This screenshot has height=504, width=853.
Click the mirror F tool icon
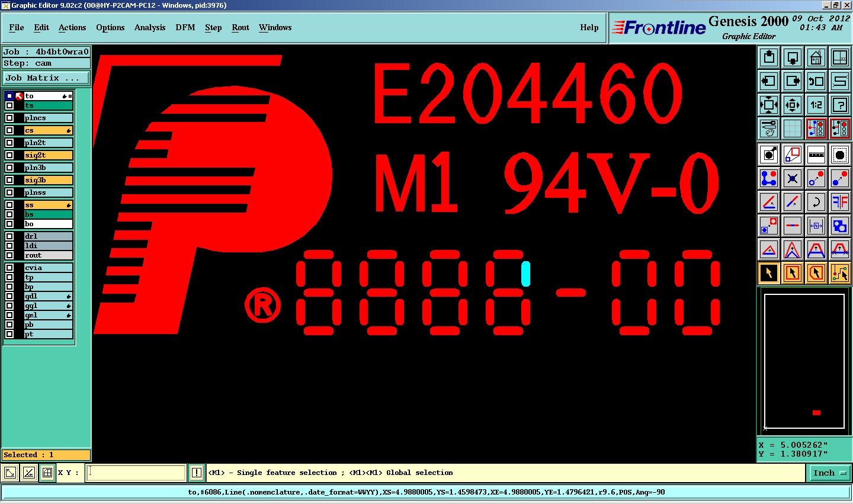(x=840, y=202)
